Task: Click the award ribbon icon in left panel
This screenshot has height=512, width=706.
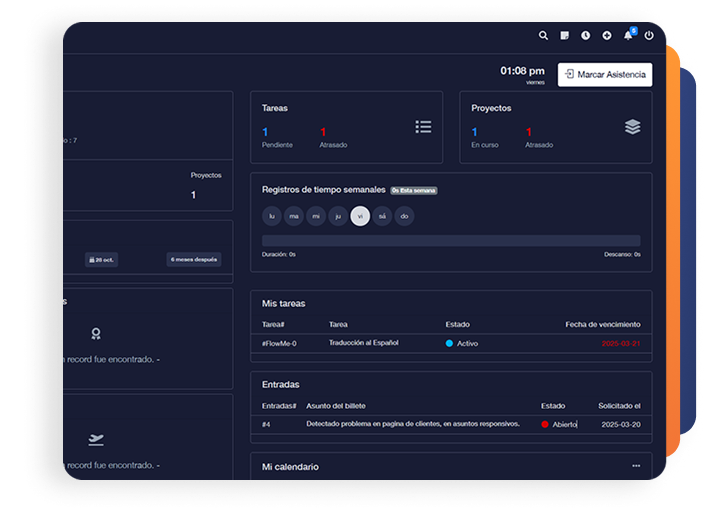Action: click(95, 334)
